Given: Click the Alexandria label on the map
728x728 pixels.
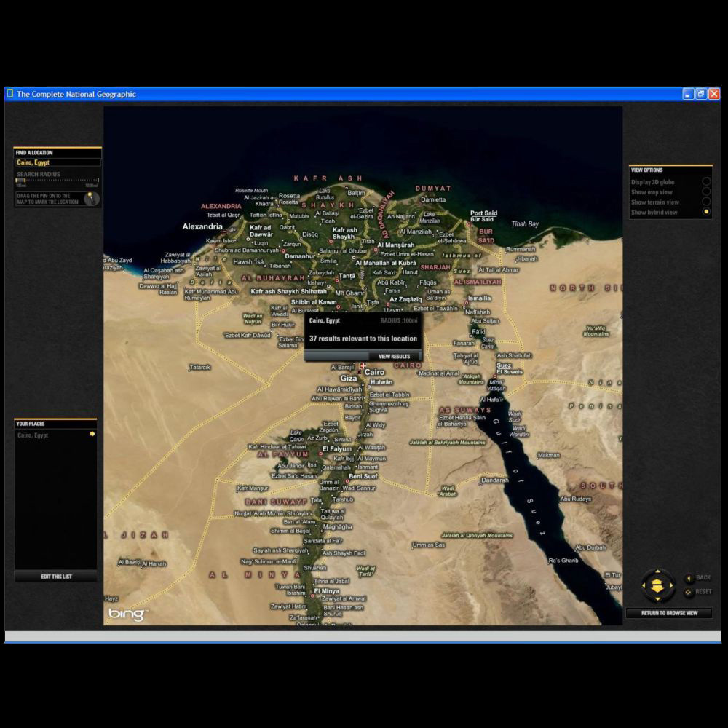Looking at the screenshot, I should pos(202,227).
